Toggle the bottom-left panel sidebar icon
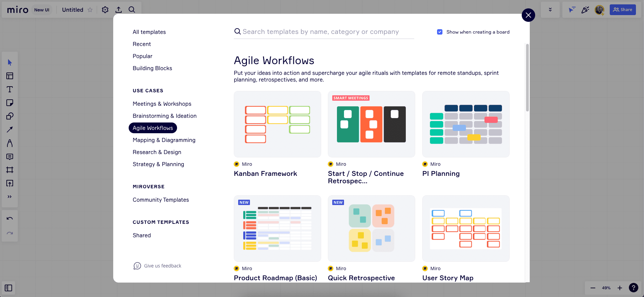 [8, 288]
